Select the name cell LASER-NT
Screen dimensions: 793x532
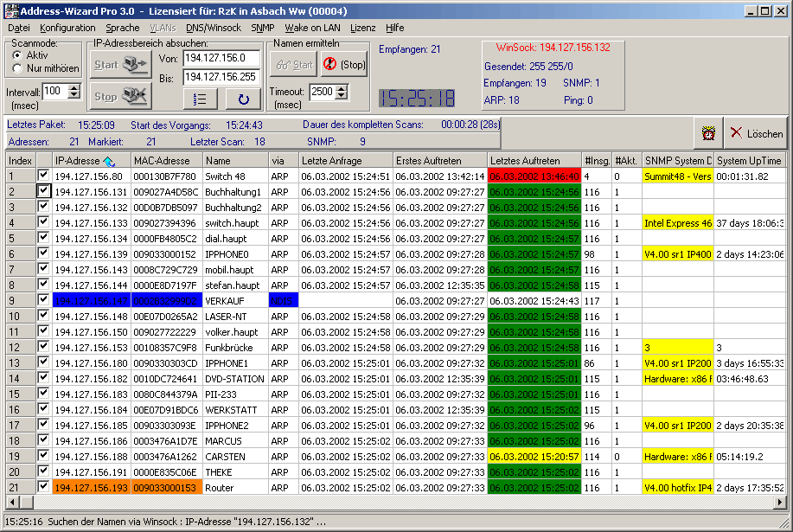coord(235,317)
